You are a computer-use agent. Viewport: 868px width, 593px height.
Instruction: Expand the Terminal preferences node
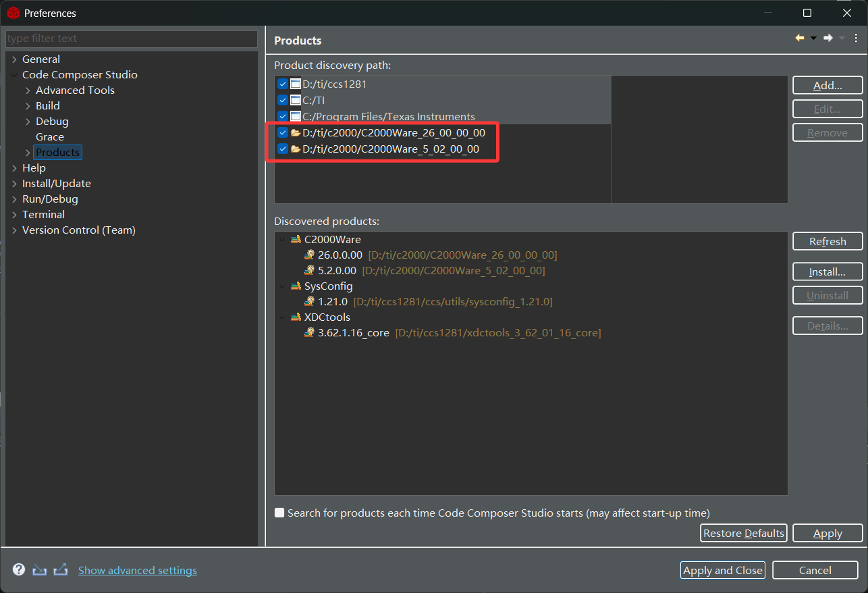tap(14, 215)
